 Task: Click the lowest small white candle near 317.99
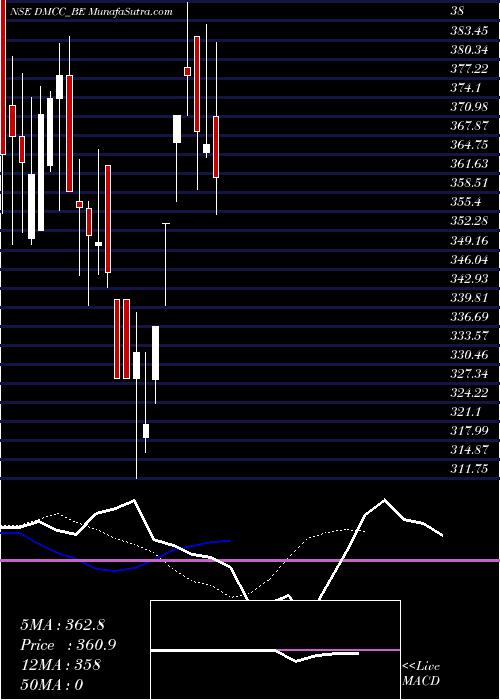146,431
